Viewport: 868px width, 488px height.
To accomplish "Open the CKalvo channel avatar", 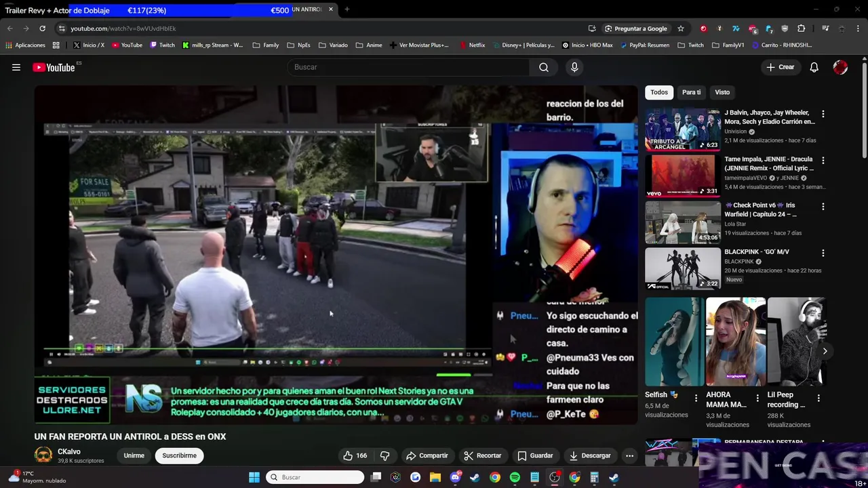I will [x=43, y=455].
